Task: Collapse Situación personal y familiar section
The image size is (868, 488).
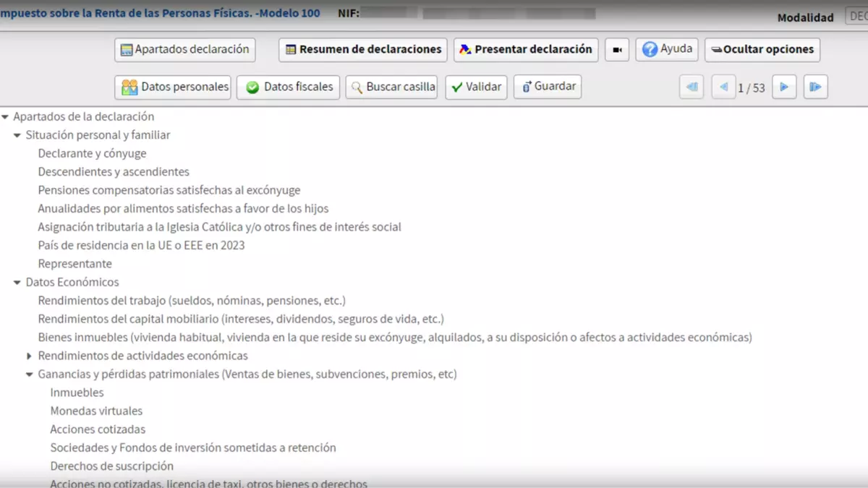Action: 17,135
